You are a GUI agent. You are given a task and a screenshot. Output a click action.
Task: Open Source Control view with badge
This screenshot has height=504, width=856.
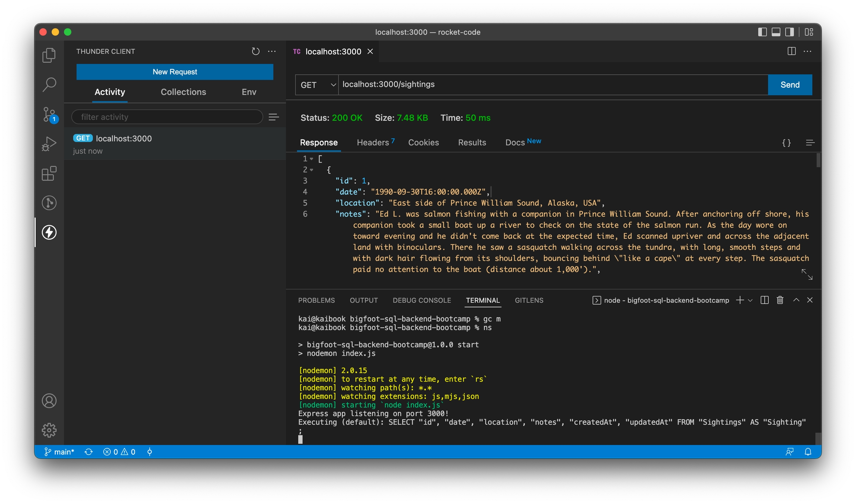[x=49, y=114]
